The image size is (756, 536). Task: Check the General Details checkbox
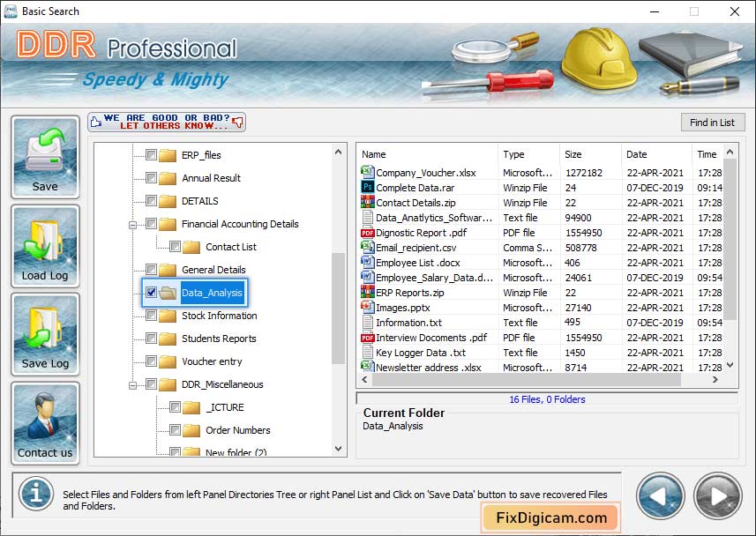pos(151,270)
